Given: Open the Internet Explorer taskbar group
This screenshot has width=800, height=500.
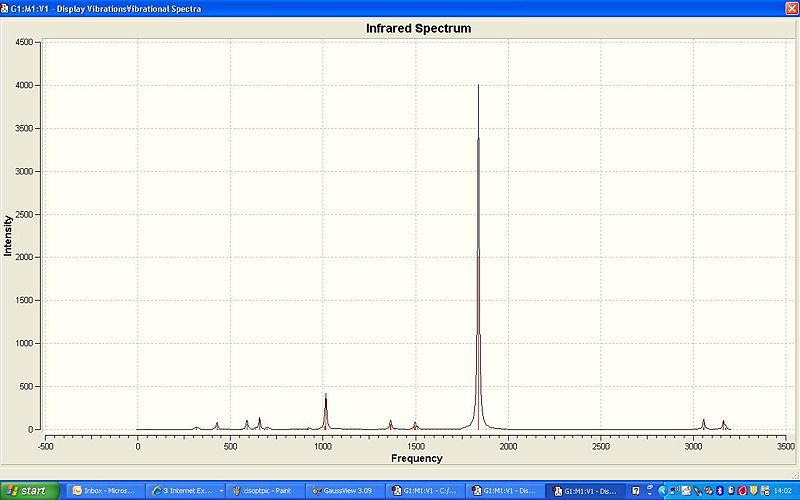Looking at the screenshot, I should pos(184,491).
